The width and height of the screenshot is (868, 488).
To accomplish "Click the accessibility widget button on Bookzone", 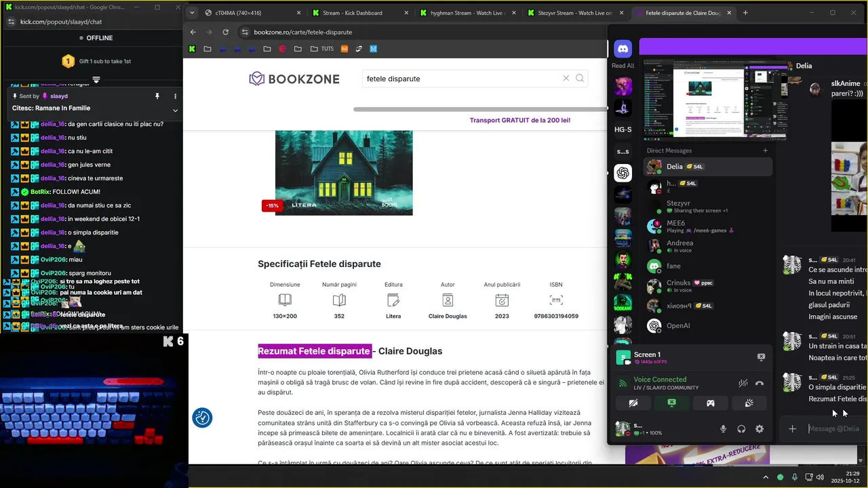I will (x=202, y=418).
